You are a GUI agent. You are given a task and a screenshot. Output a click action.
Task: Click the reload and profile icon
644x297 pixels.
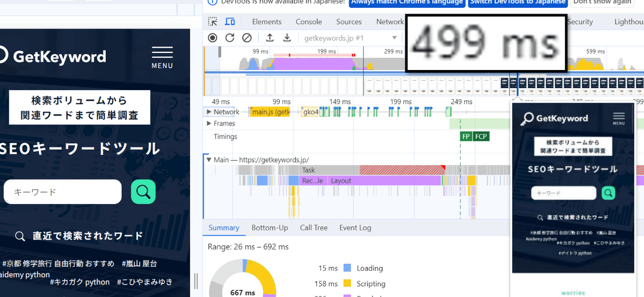coord(230,38)
